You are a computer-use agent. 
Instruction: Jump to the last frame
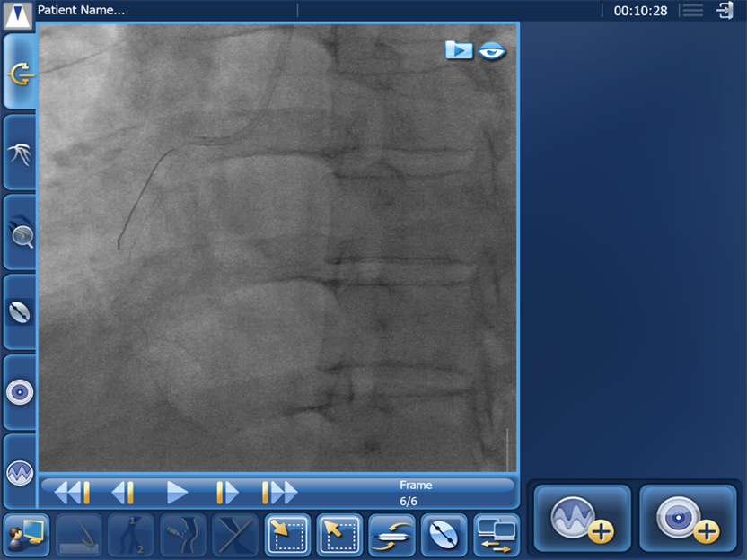279,493
